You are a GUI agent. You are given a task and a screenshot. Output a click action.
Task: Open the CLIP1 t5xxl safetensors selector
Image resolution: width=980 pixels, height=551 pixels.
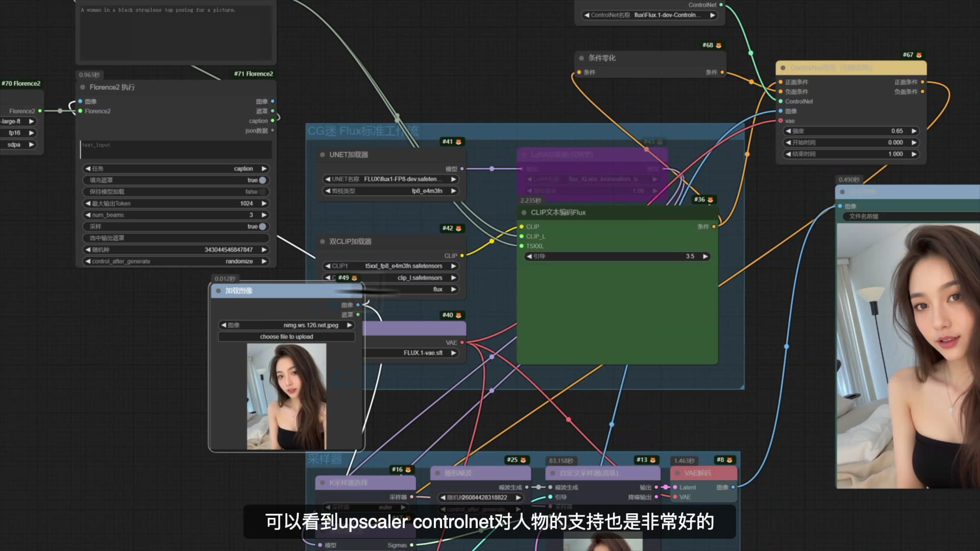tap(390, 266)
